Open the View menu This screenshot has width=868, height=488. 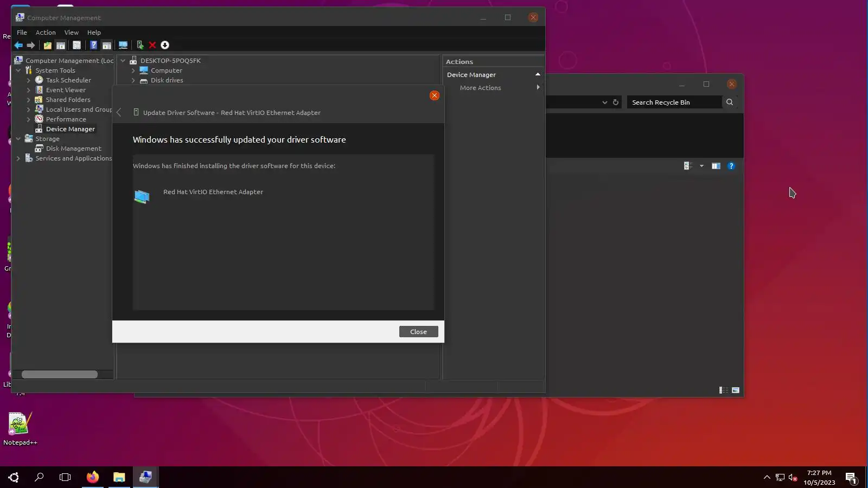click(x=72, y=33)
